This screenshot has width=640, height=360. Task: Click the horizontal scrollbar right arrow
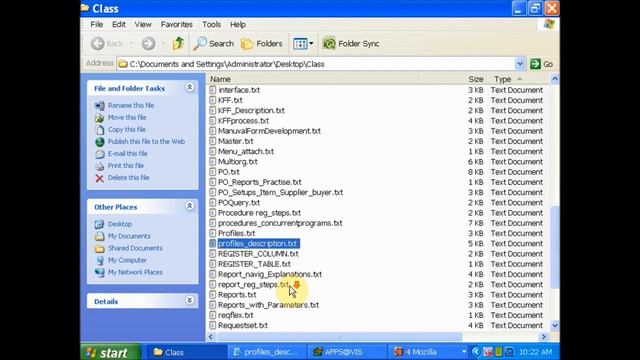point(543,337)
